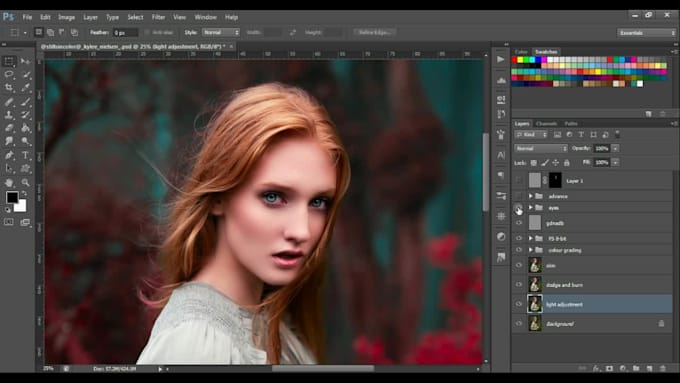
Task: Show the advance group
Action: [x=519, y=196]
